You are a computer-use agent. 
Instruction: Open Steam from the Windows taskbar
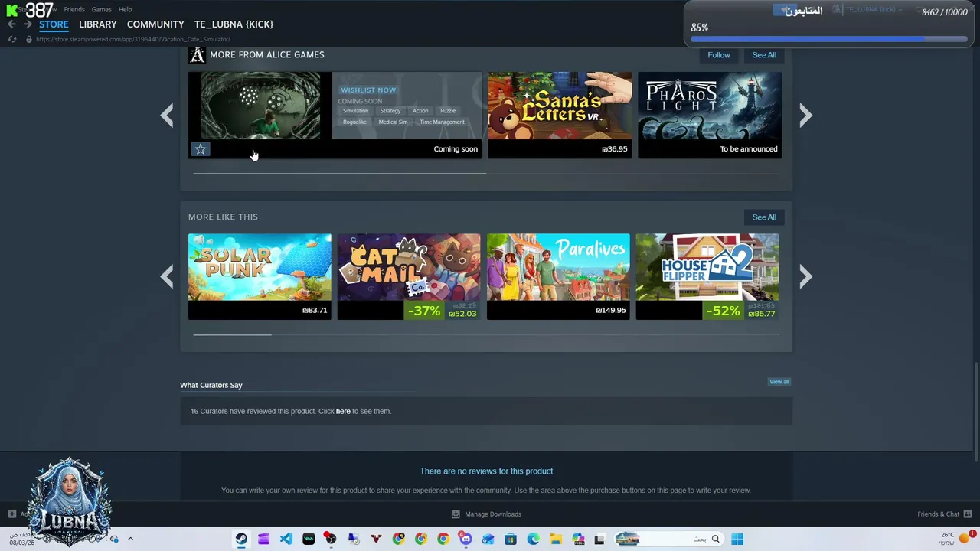pyautogui.click(x=241, y=539)
